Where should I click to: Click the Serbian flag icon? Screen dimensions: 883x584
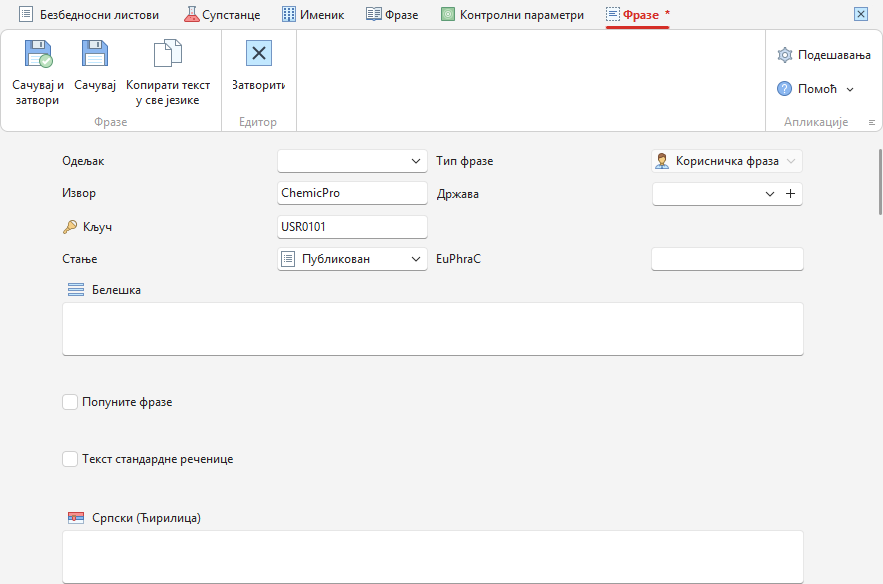click(x=76, y=518)
